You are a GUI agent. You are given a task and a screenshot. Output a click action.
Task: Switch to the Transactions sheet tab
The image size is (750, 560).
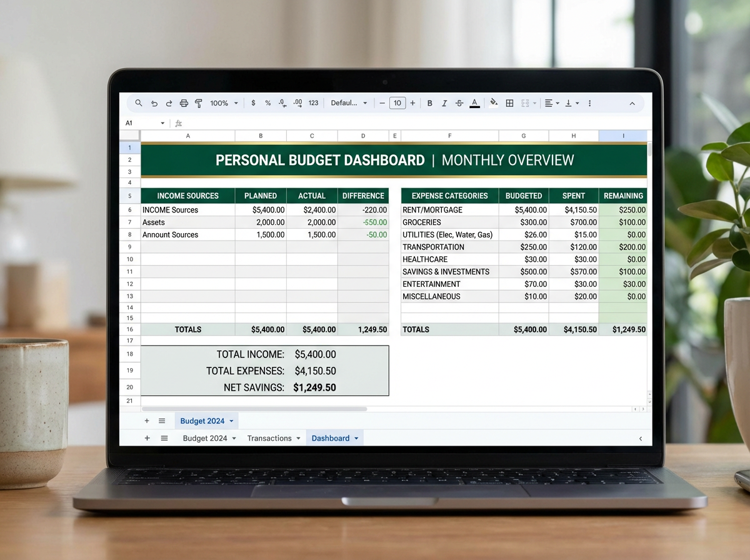274,438
